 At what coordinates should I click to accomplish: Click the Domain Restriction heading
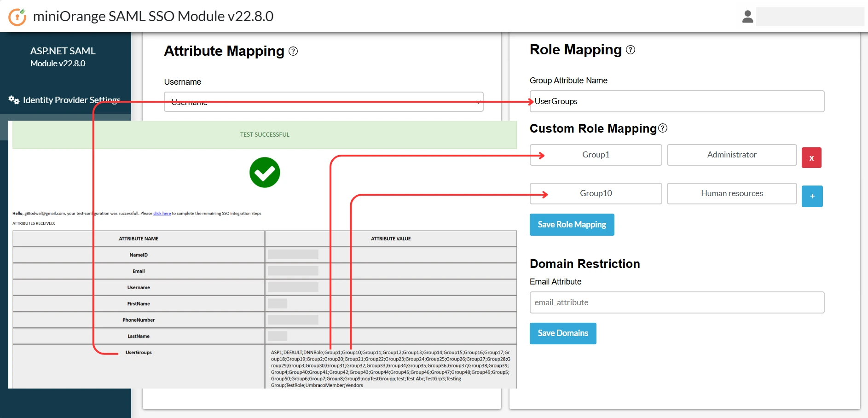(x=584, y=264)
